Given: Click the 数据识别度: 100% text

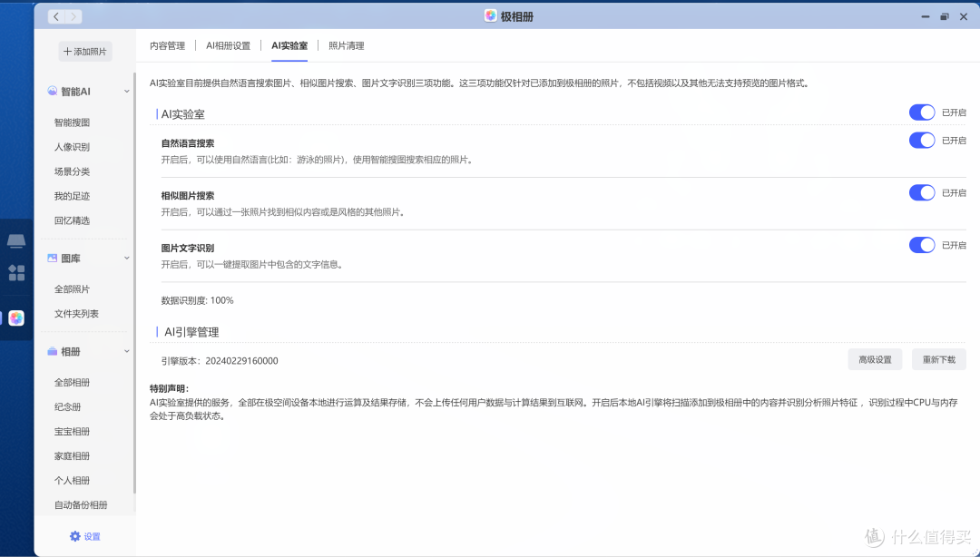Looking at the screenshot, I should click(x=198, y=300).
